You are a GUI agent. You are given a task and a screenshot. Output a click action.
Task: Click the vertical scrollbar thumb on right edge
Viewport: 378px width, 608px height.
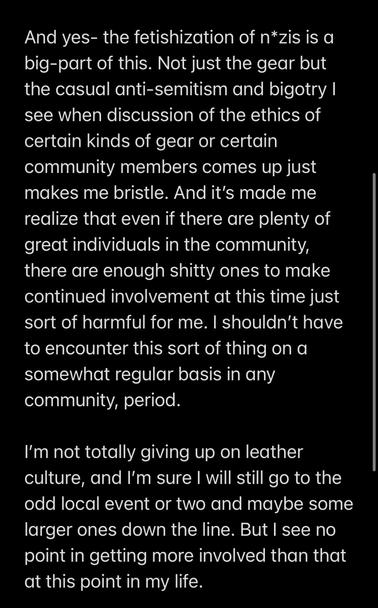point(375,322)
